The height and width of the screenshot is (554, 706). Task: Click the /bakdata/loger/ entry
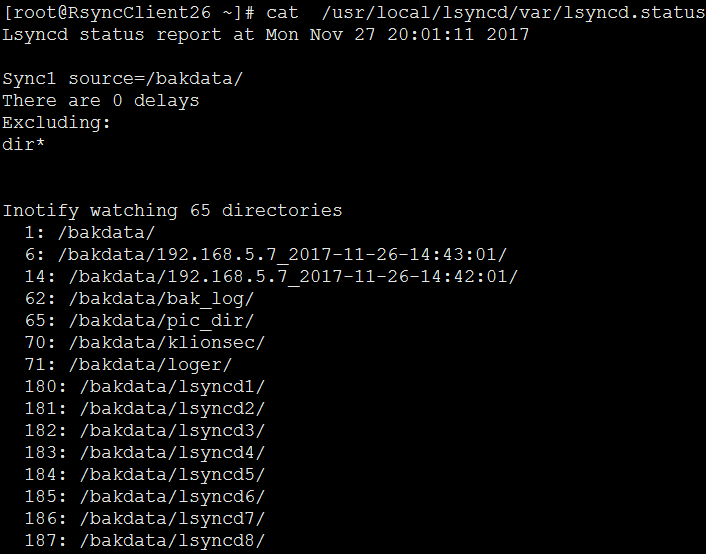(128, 365)
